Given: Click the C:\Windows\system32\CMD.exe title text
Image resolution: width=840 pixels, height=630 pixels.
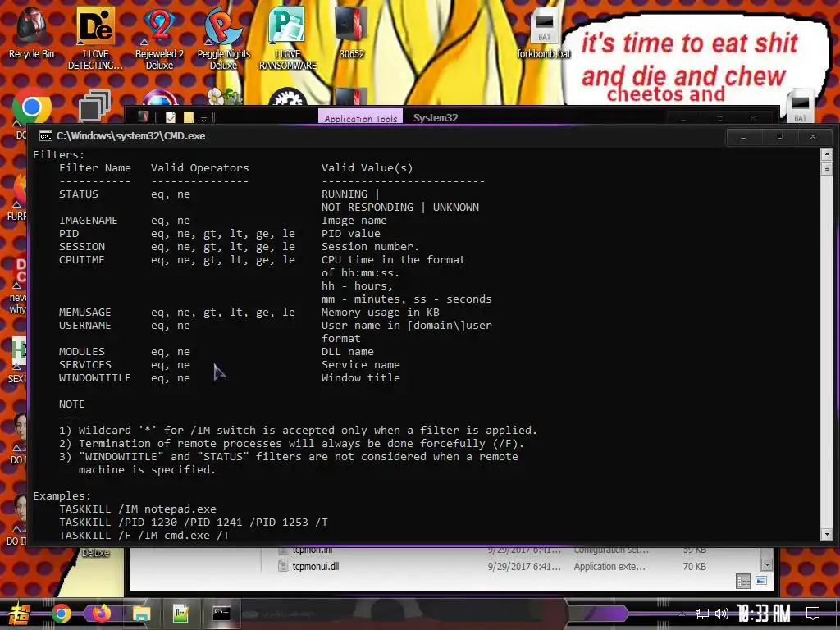Looking at the screenshot, I should click(x=130, y=136).
